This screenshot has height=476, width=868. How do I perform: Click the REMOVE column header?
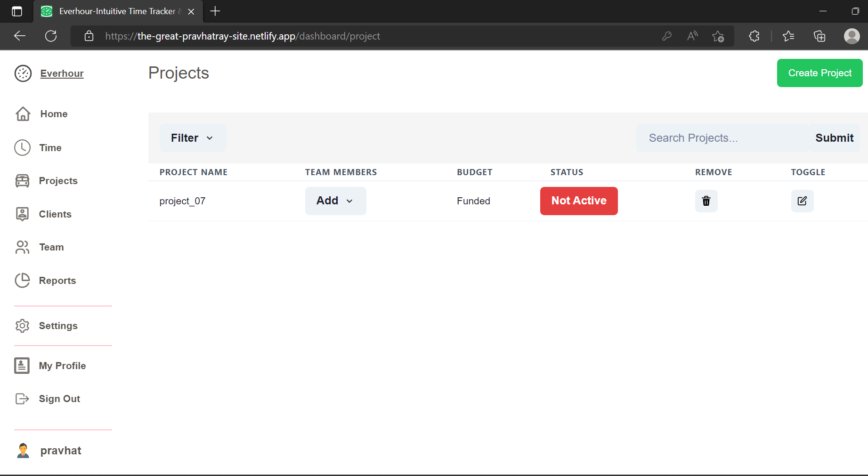click(x=714, y=172)
